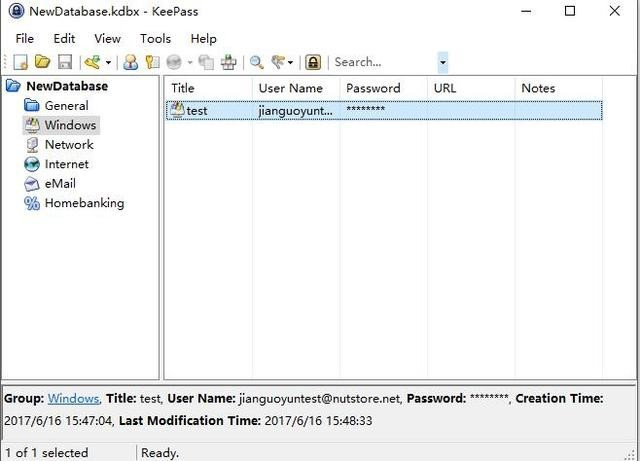Open the Search box dropdown arrow
The width and height of the screenshot is (640, 461).
point(443,62)
